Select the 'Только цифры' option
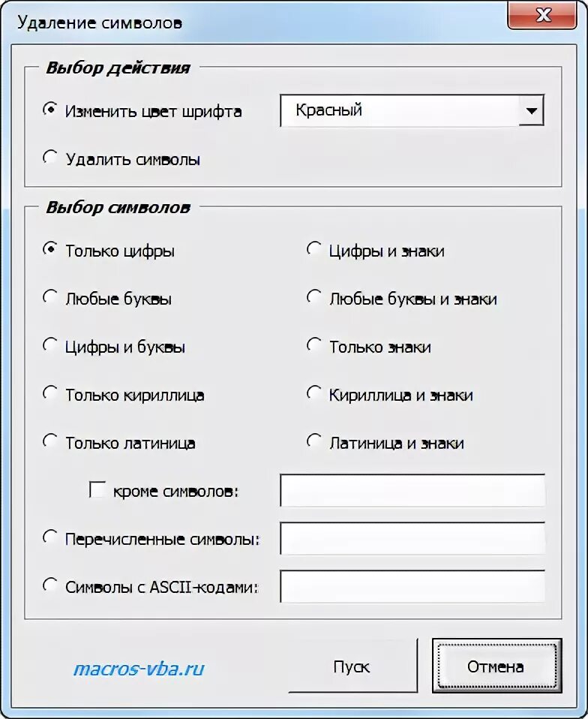 pos(49,249)
